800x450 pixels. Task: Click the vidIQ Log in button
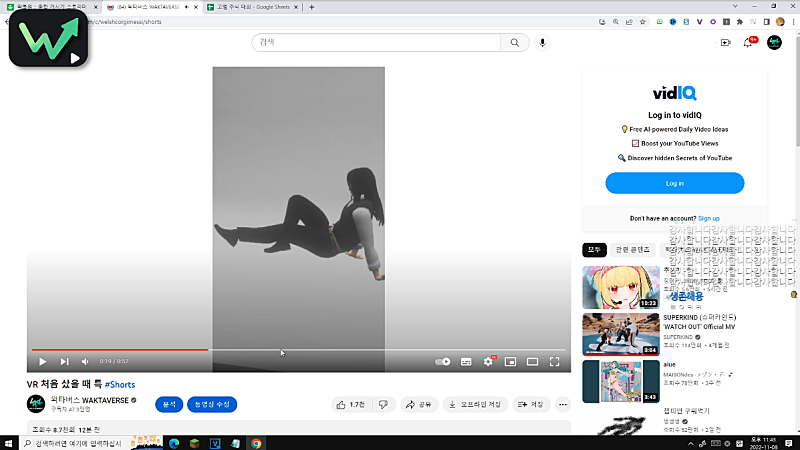pyautogui.click(x=674, y=183)
